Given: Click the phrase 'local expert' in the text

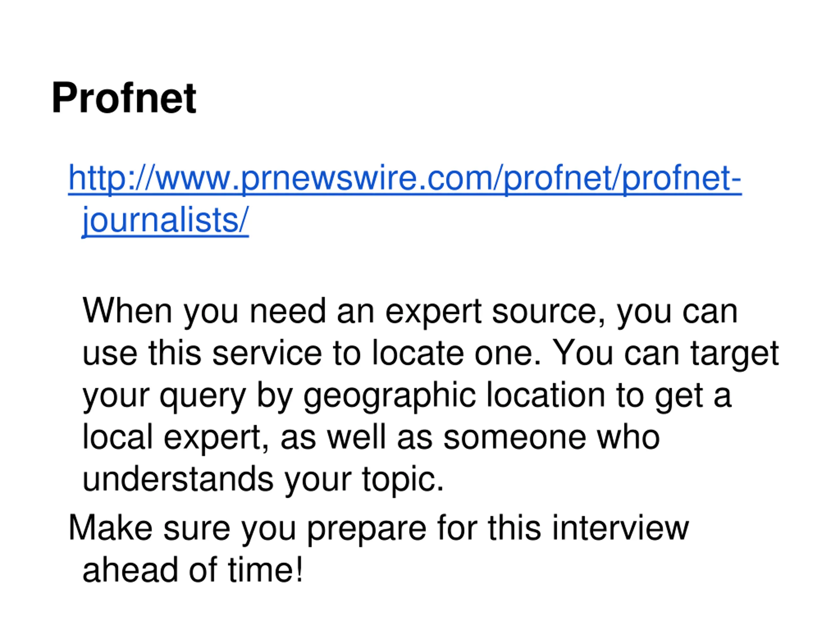Looking at the screenshot, I should coord(175,438).
